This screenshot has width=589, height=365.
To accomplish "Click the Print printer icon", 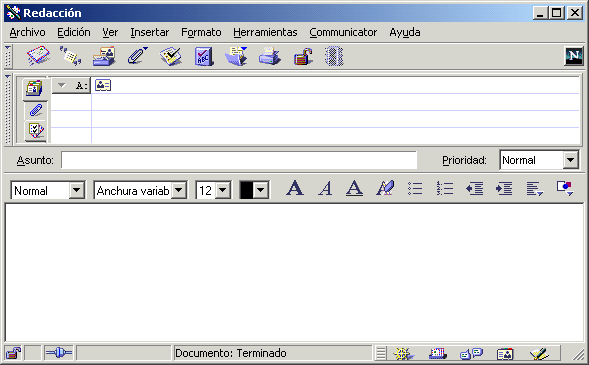I will [269, 56].
